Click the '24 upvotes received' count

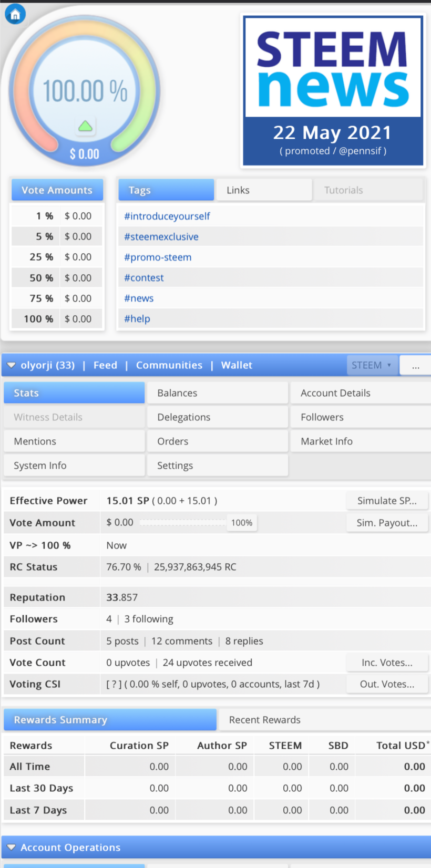tap(208, 663)
